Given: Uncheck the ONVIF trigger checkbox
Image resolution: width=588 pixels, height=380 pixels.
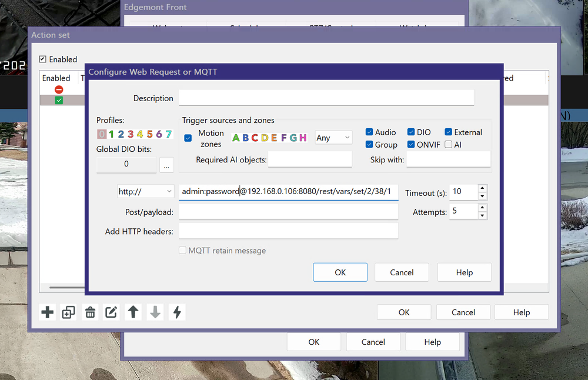Looking at the screenshot, I should (410, 145).
